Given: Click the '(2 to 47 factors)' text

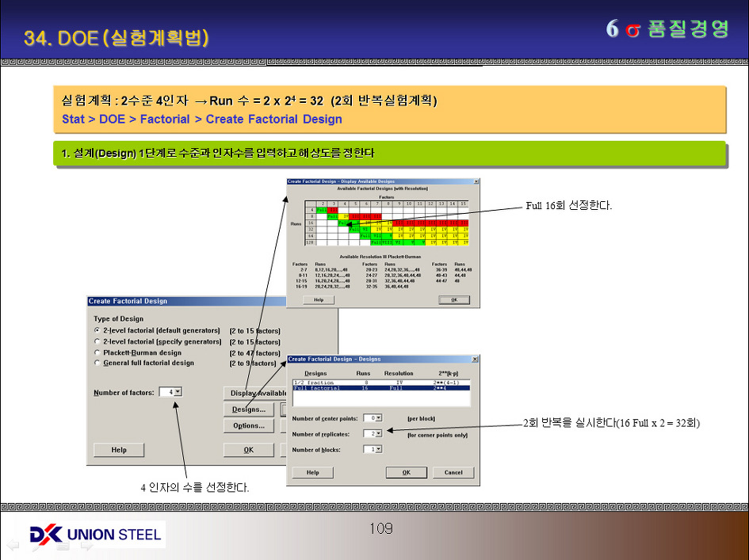Looking at the screenshot, I should pos(254,353).
